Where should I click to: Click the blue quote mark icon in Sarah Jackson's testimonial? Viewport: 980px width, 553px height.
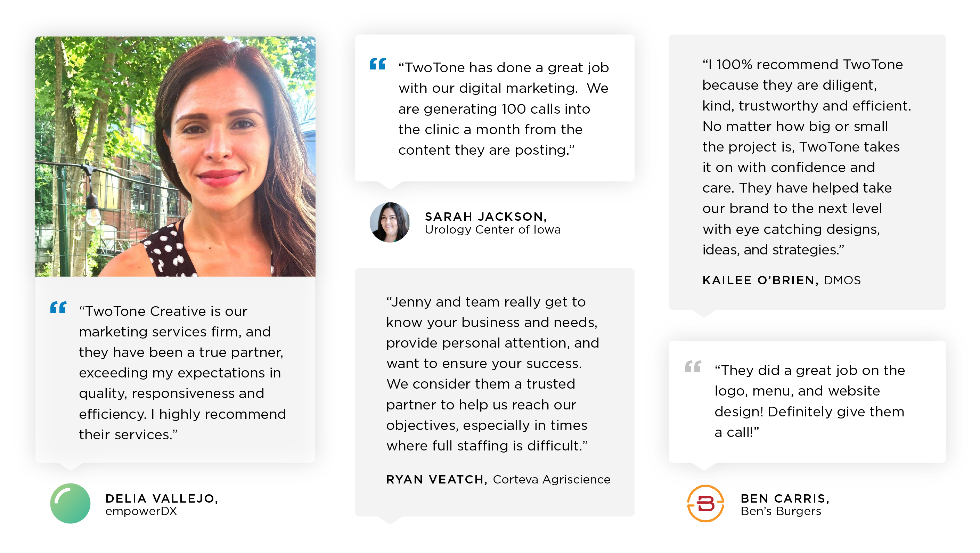[x=377, y=64]
